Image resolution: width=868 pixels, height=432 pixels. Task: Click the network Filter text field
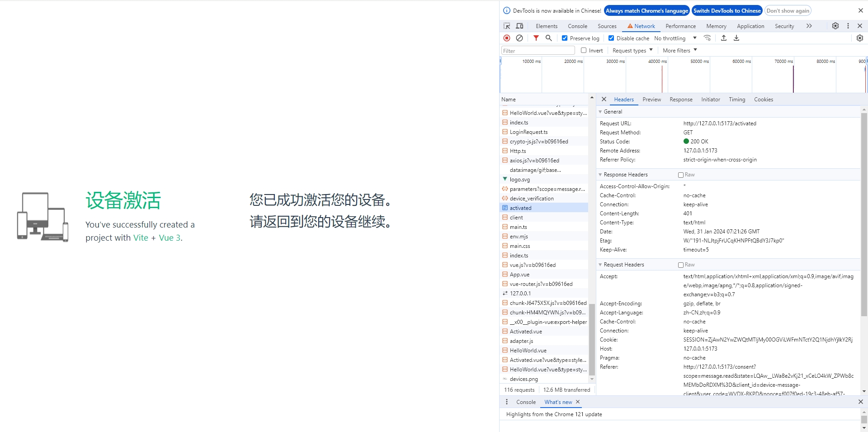point(538,51)
